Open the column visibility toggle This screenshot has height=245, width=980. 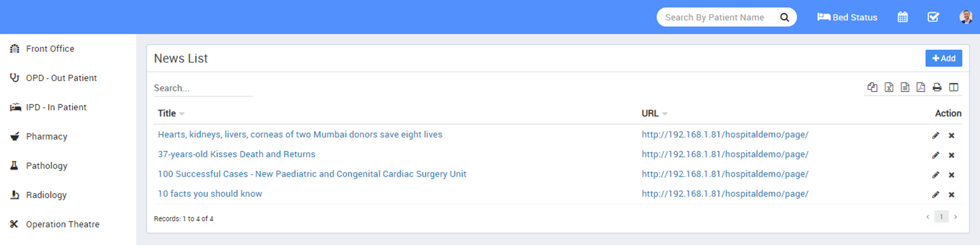tap(953, 87)
